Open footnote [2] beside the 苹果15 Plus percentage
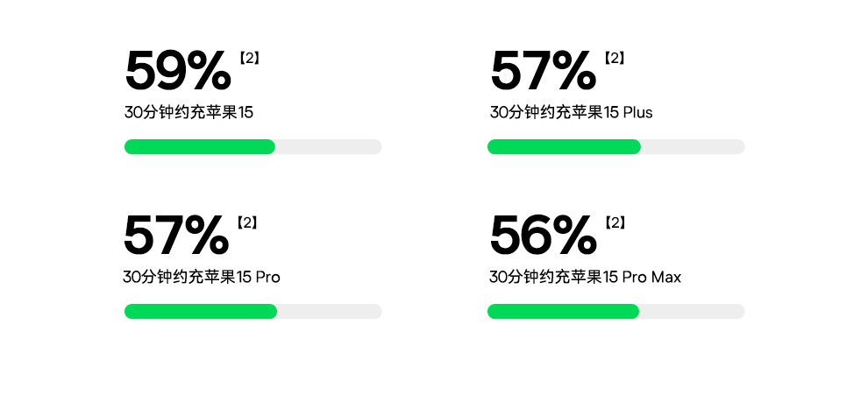Image resolution: width=868 pixels, height=416 pixels. [615, 59]
